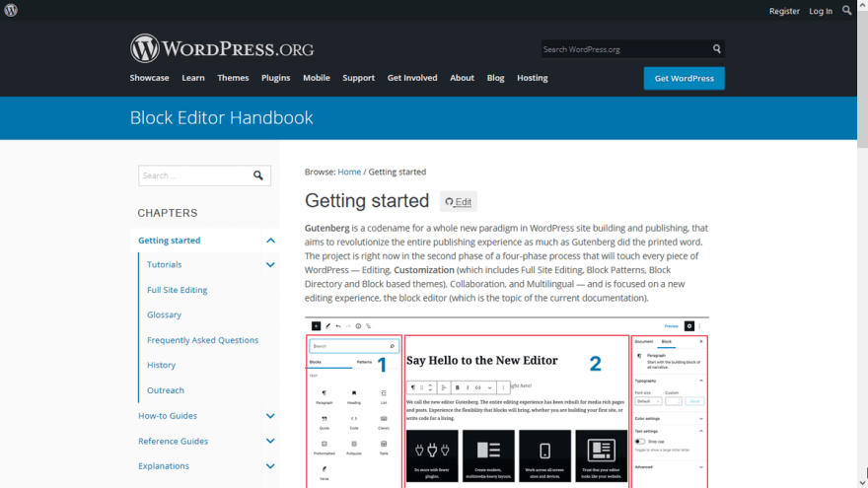Click the scrollbar down arrow
Image resolution: width=868 pixels, height=488 pixels.
coord(862,483)
